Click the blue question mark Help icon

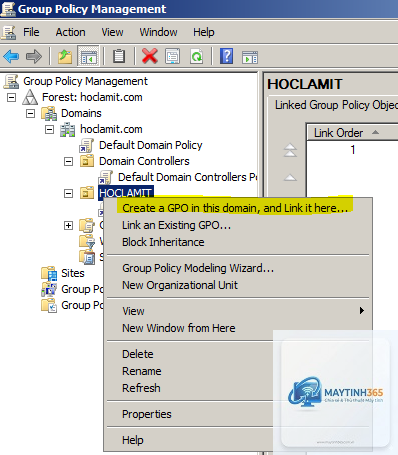pos(227,56)
